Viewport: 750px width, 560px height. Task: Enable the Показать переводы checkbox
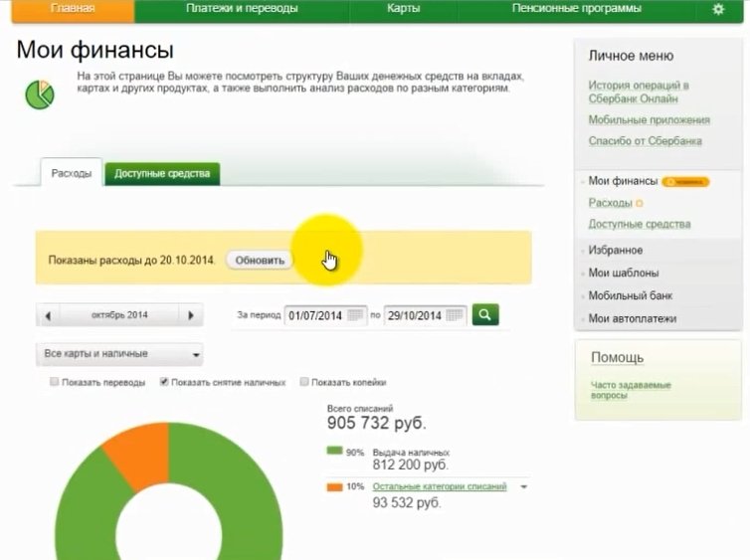55,382
